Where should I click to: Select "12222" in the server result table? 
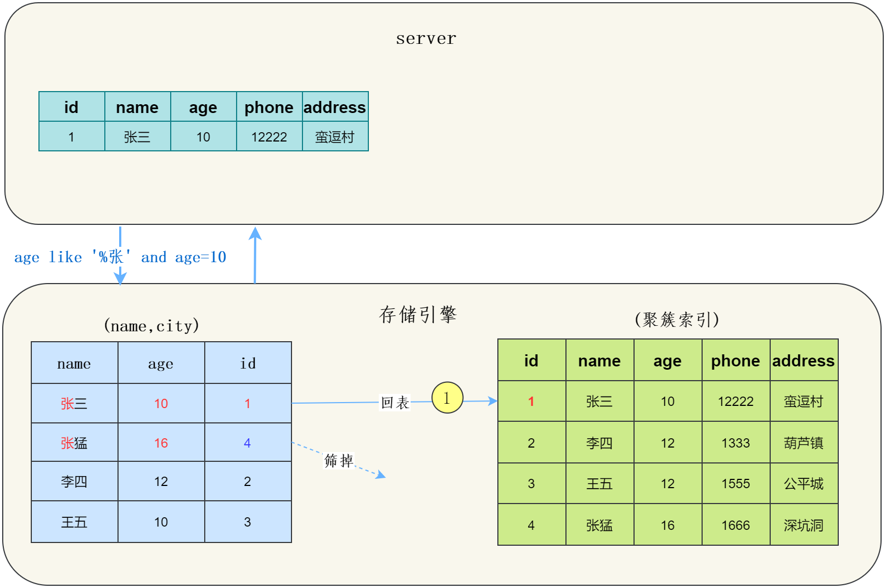point(269,137)
